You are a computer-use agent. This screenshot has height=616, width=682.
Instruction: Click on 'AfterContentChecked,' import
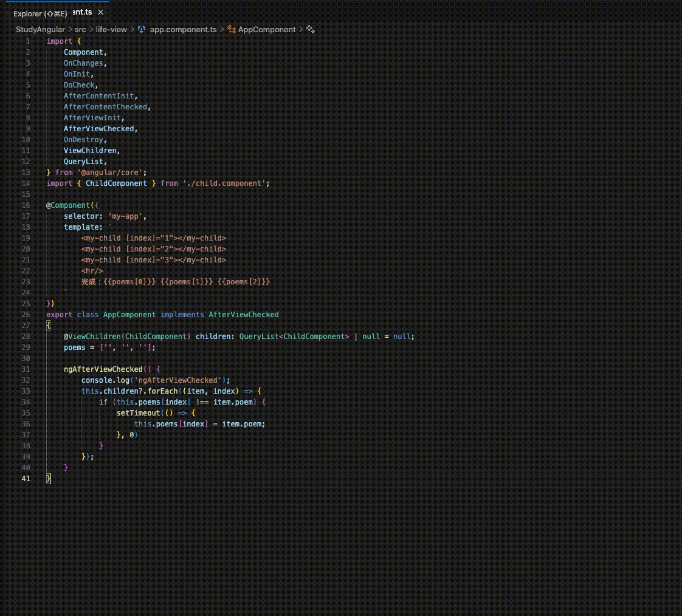tap(107, 107)
